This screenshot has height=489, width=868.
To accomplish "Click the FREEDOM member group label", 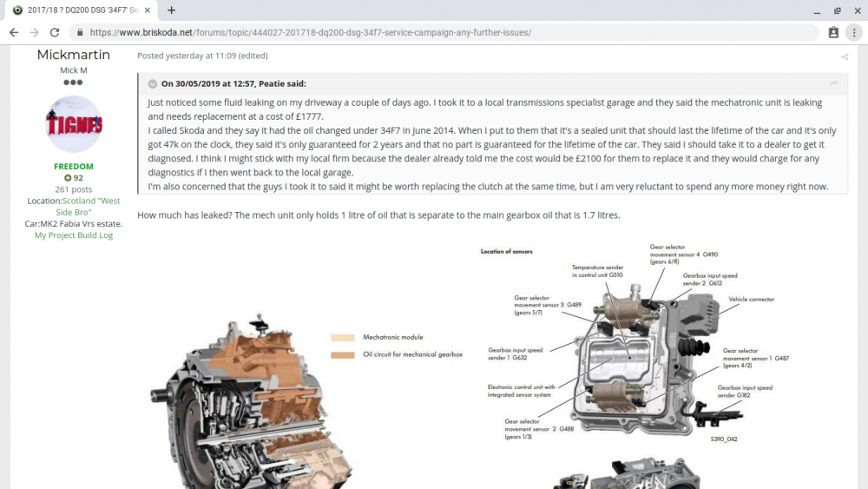I will 74,166.
